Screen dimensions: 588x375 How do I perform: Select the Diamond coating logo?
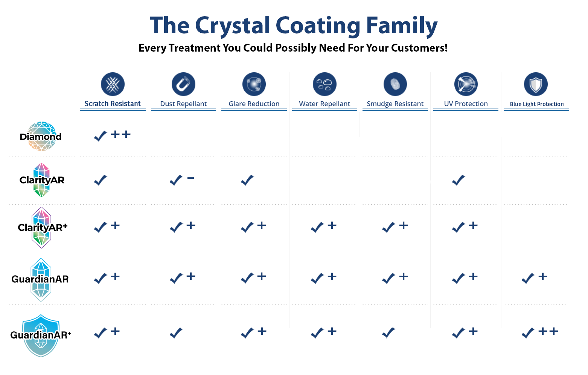click(x=41, y=136)
